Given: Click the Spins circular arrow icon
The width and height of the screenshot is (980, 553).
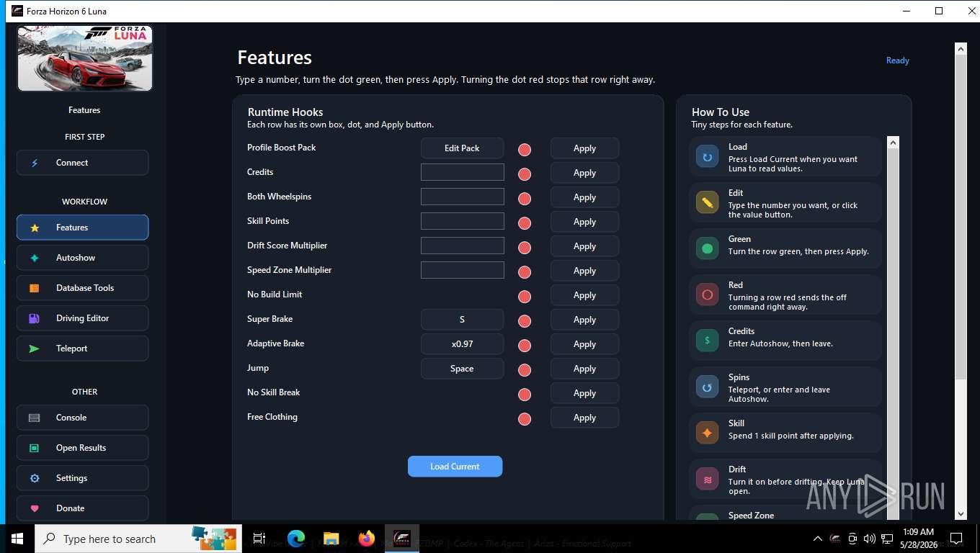Looking at the screenshot, I should 707,387.
